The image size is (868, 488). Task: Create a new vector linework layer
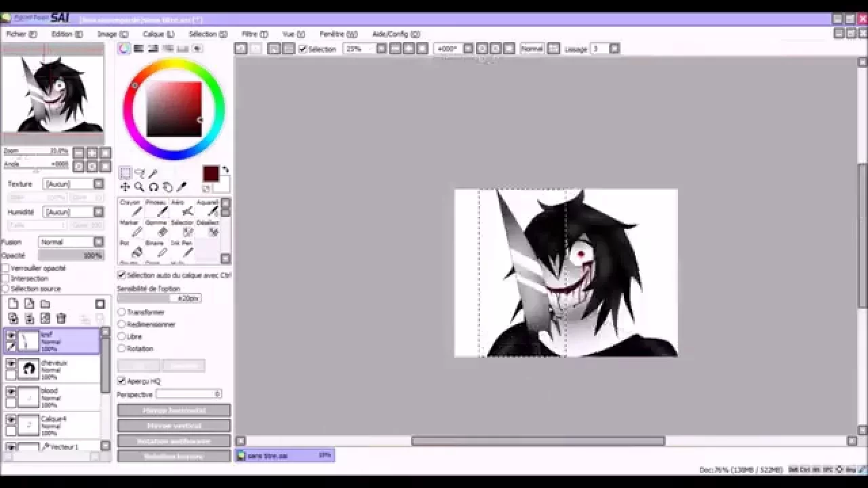[29, 304]
